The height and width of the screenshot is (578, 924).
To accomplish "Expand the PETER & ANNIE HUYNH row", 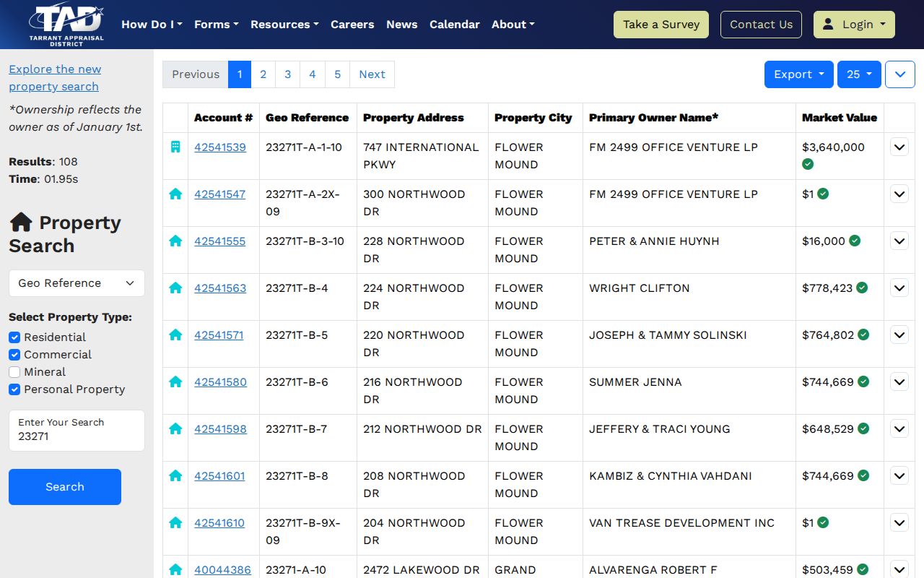I will (x=899, y=241).
